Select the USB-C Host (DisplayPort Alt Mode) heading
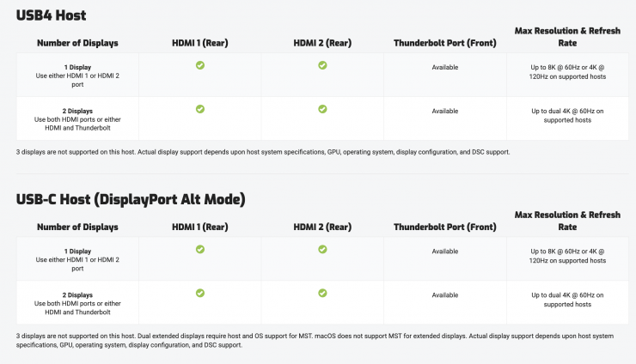Viewport: 636px width, 364px height. [131, 199]
